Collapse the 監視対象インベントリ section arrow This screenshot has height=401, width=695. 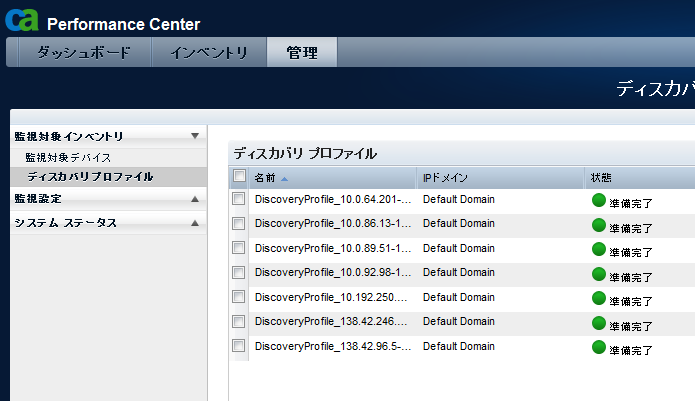pos(195,136)
